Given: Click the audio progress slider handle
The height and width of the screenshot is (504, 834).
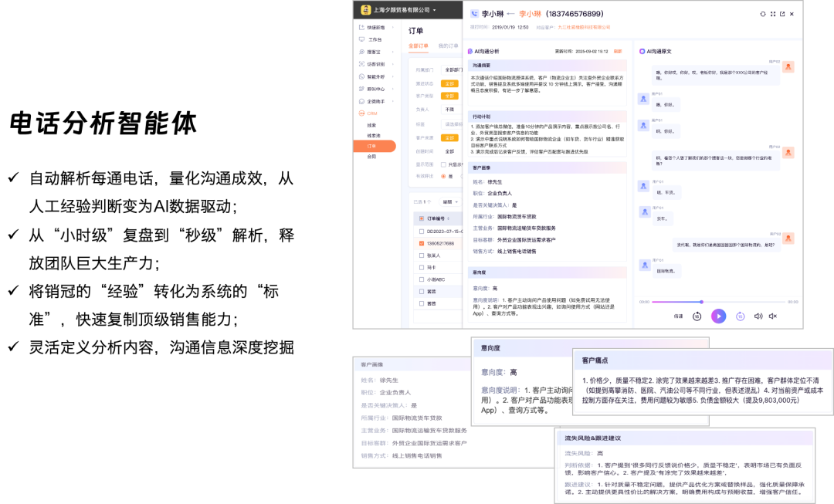Looking at the screenshot, I should [x=701, y=302].
